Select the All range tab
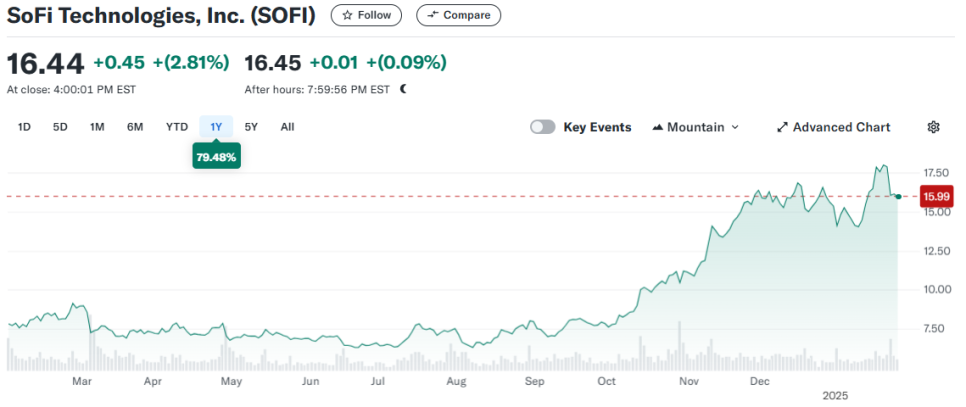 click(x=287, y=127)
